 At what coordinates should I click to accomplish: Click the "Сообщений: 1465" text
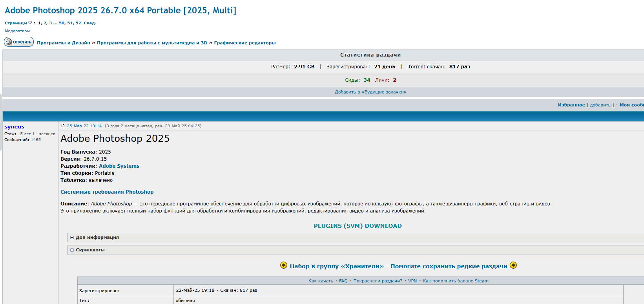(x=22, y=140)
